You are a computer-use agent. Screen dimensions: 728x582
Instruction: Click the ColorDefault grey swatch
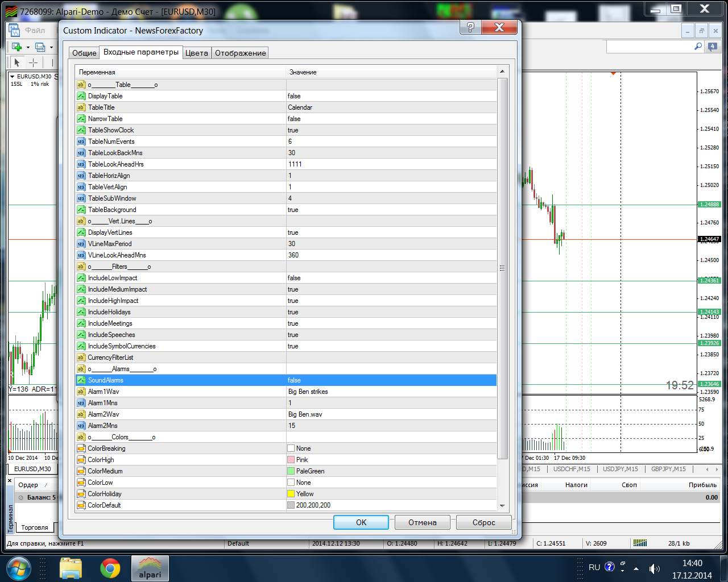click(291, 505)
